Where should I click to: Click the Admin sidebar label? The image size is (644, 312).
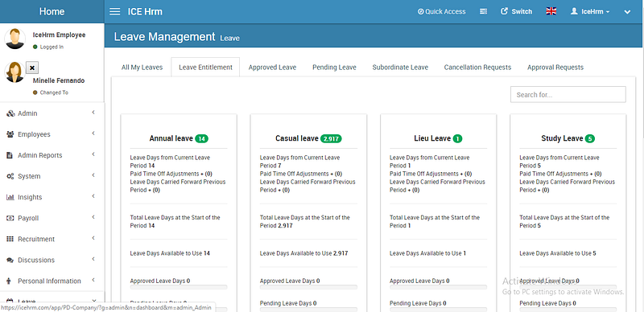(x=27, y=113)
